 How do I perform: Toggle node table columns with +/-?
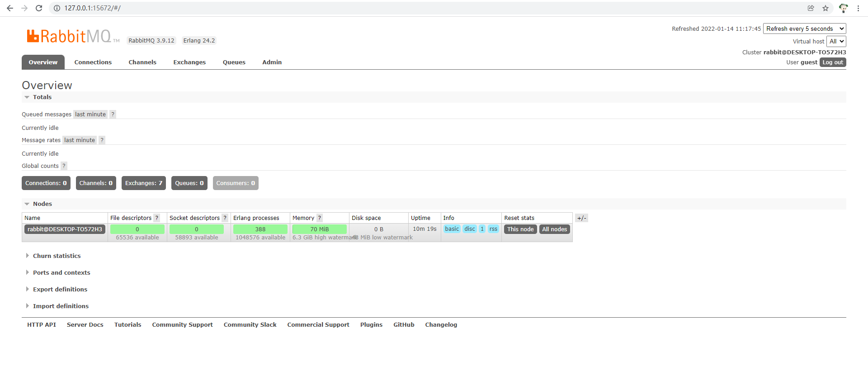(582, 218)
